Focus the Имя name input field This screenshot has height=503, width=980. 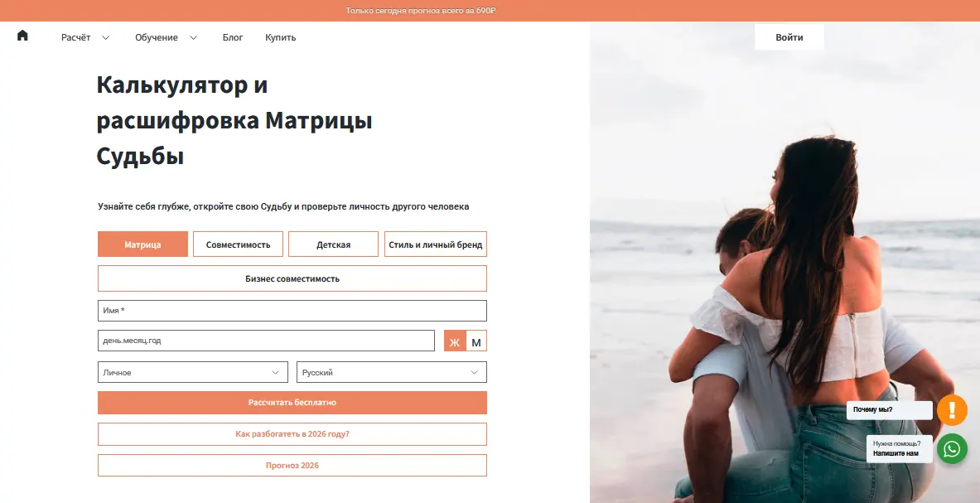292,311
